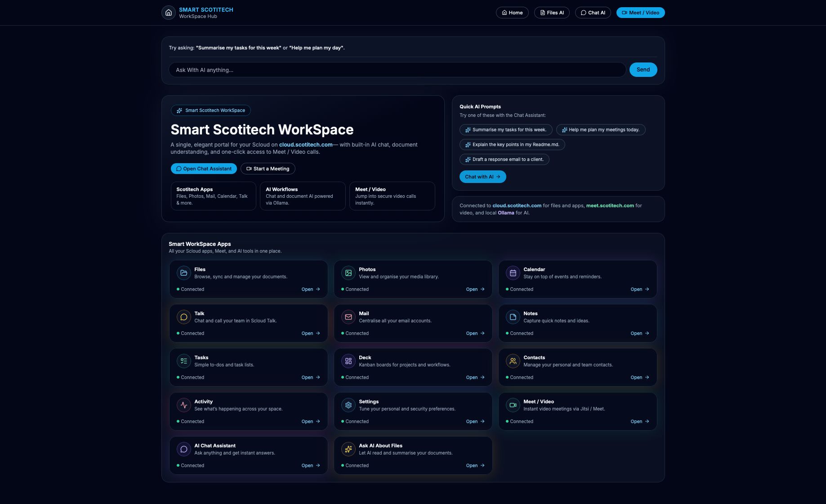Select the Photos app icon
Viewport: 826px width, 504px height.
click(348, 273)
